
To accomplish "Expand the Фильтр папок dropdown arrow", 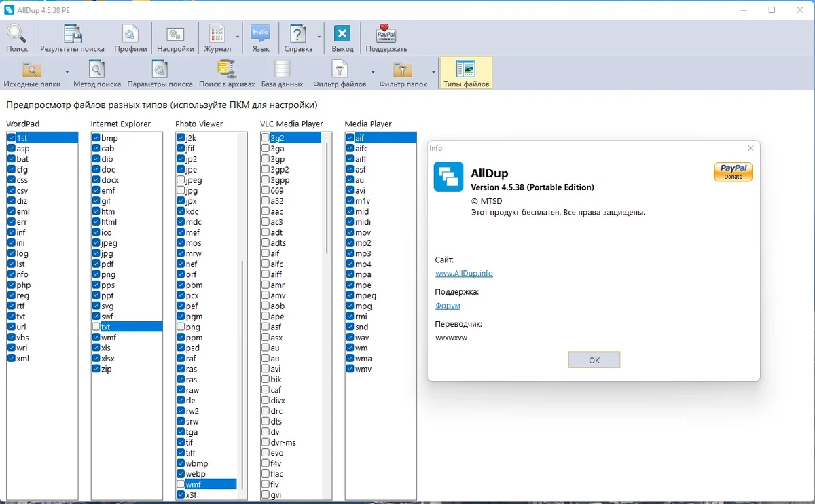I will pyautogui.click(x=434, y=73).
